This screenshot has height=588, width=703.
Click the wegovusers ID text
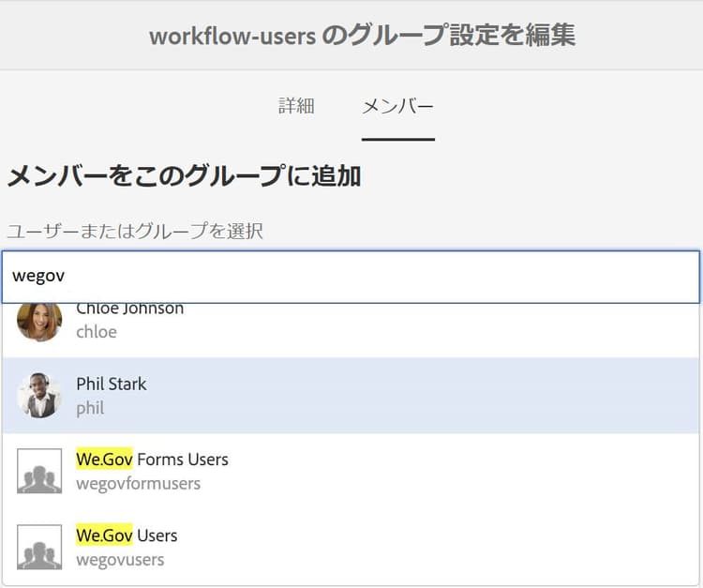pyautogui.click(x=120, y=560)
